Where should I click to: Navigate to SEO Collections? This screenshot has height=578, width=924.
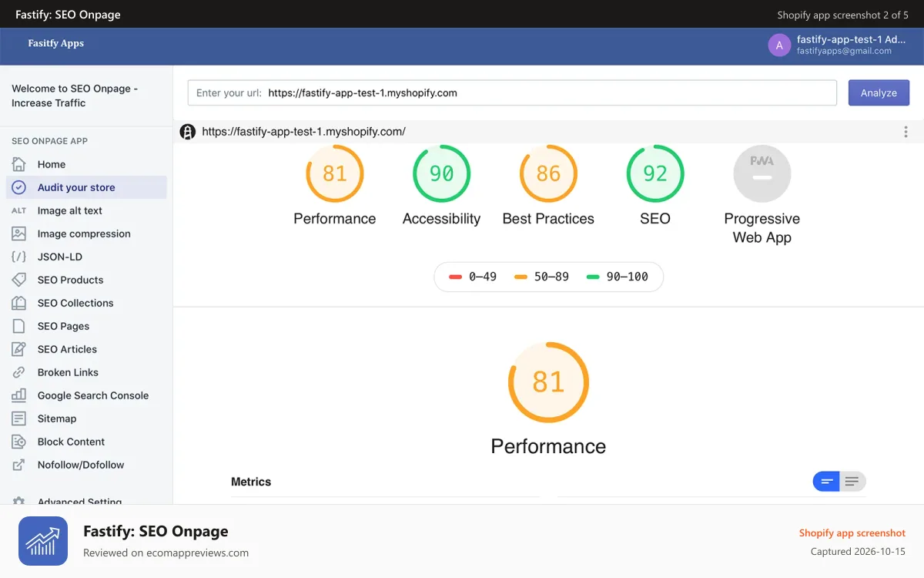point(86,303)
